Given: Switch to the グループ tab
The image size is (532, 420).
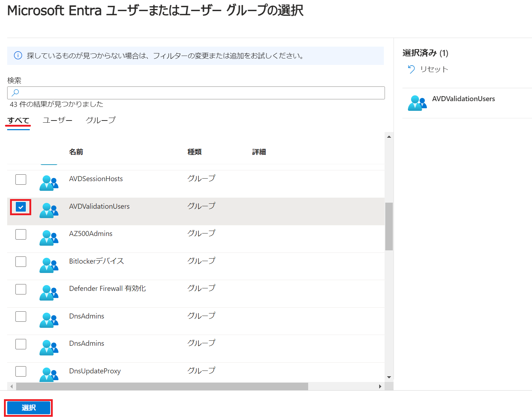Looking at the screenshot, I should coord(101,120).
